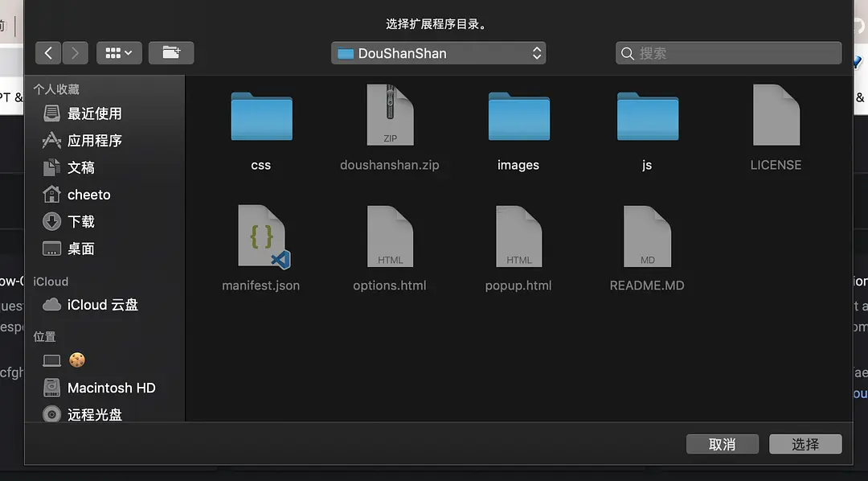Select the doushanshan.zip archive icon
The width and height of the screenshot is (868, 481).
tap(390, 115)
